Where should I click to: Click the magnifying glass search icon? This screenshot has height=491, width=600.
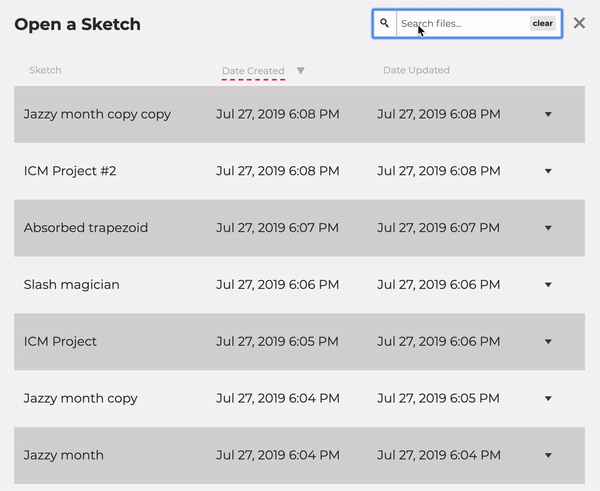coord(385,23)
